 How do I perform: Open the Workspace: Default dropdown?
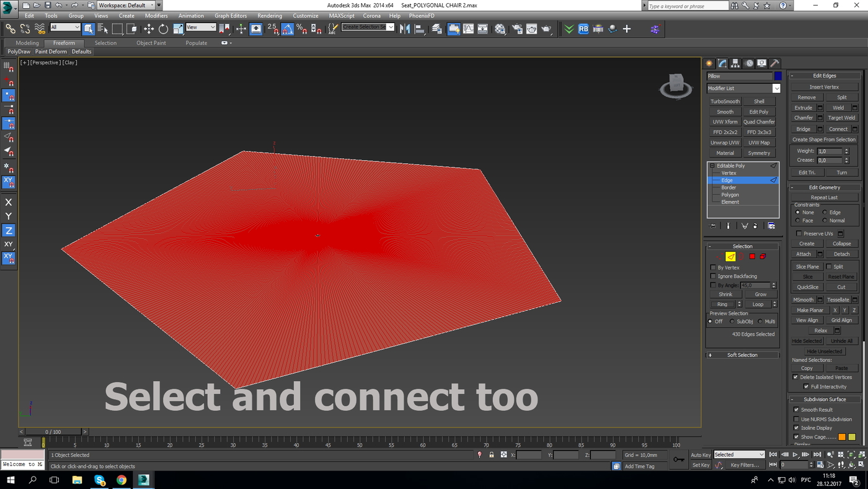click(x=125, y=5)
